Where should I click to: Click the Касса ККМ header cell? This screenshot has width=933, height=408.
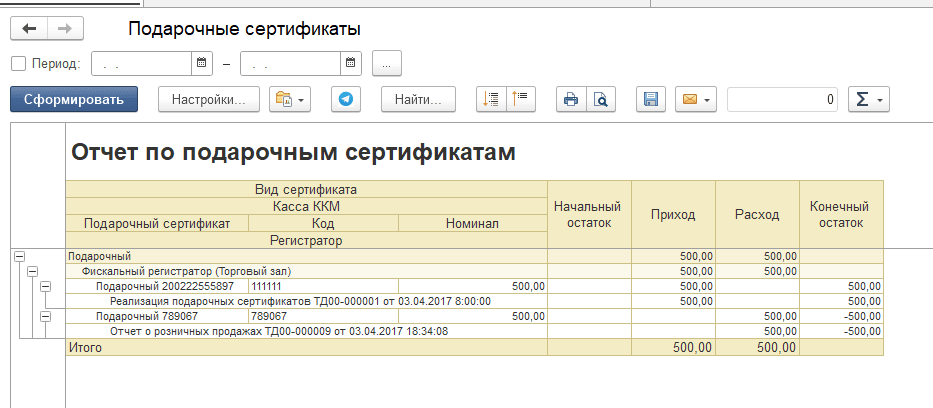tap(306, 206)
